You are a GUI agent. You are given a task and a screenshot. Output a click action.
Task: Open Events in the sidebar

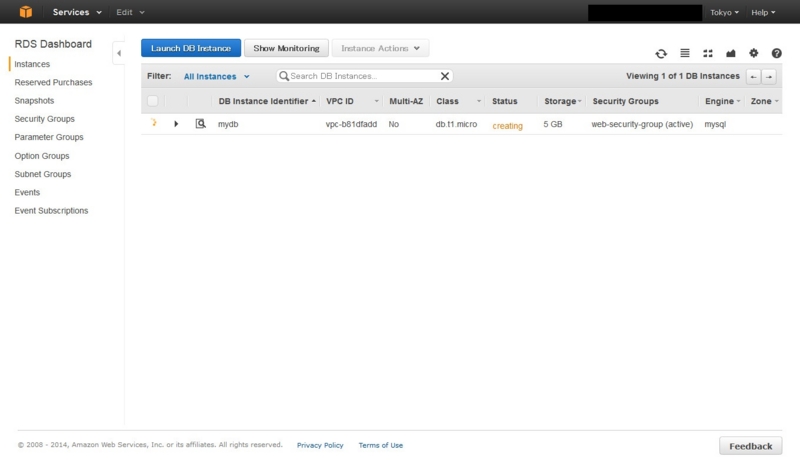pyautogui.click(x=27, y=192)
